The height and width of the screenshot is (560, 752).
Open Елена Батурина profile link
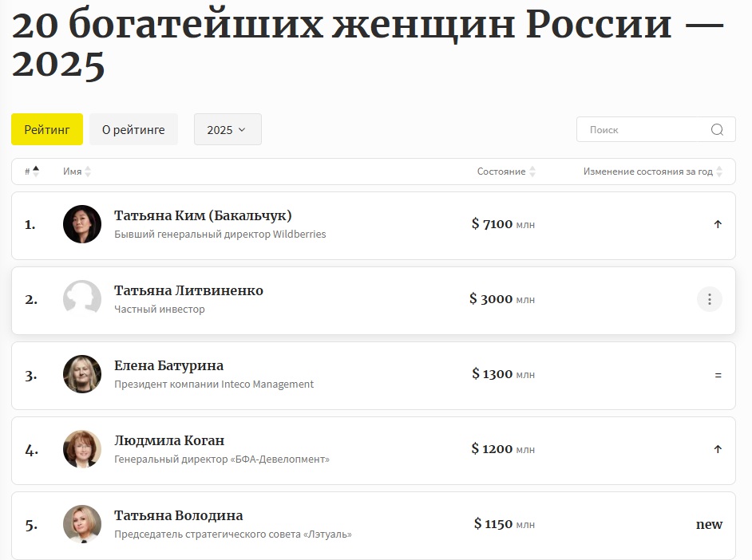pos(168,365)
